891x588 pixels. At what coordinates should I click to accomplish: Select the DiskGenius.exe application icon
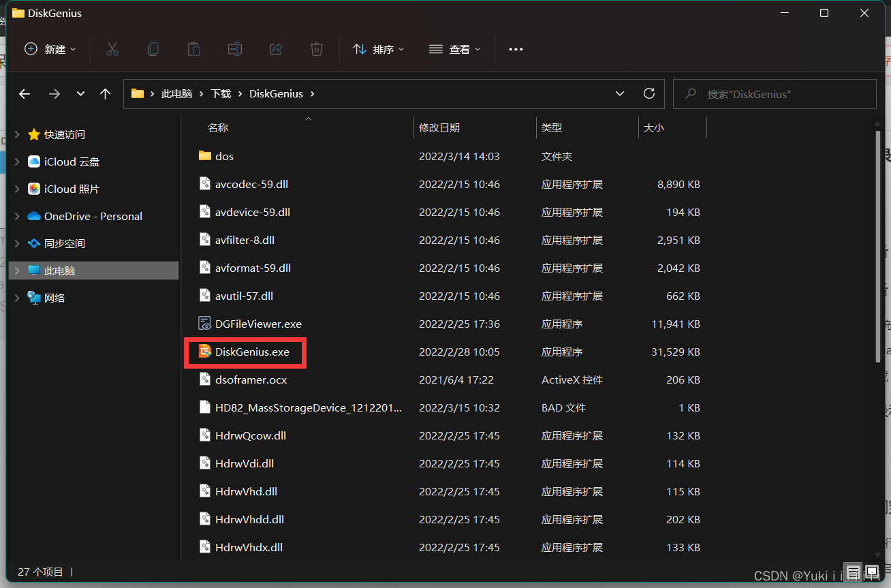tap(205, 352)
